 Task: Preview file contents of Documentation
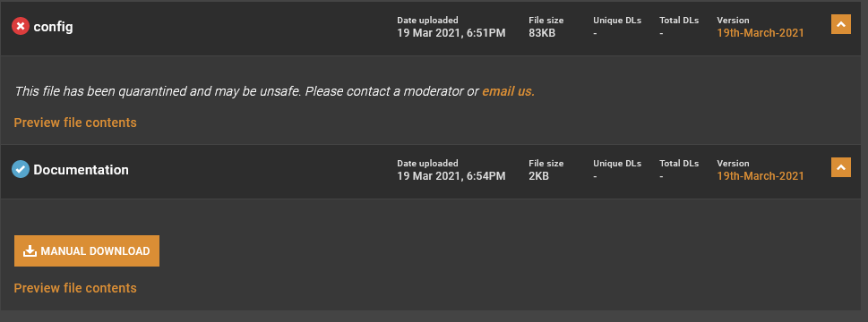click(x=75, y=288)
